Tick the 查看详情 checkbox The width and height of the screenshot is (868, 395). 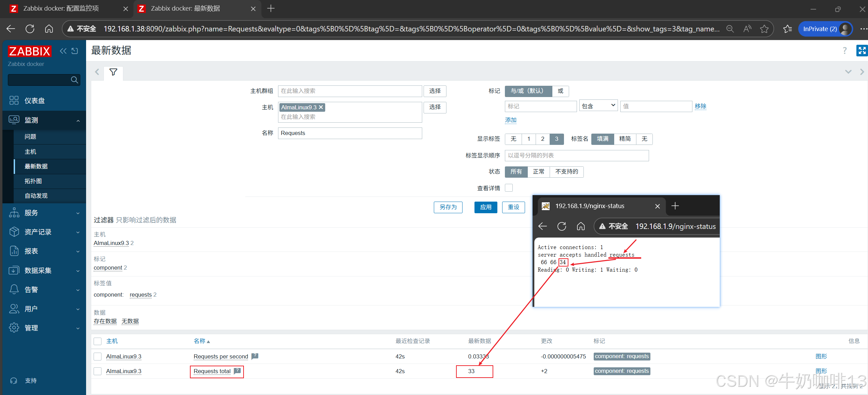(x=509, y=188)
